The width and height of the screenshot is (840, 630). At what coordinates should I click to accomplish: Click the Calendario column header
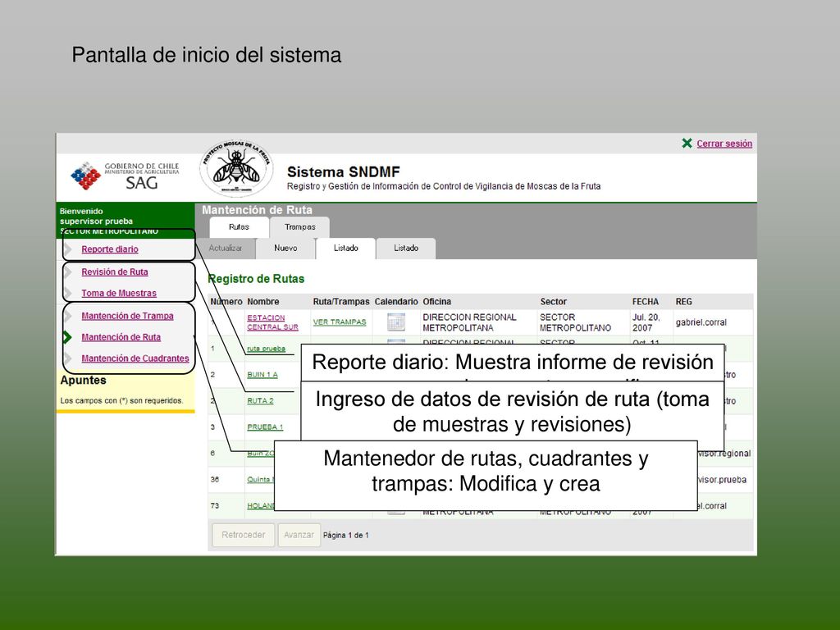coord(396,302)
